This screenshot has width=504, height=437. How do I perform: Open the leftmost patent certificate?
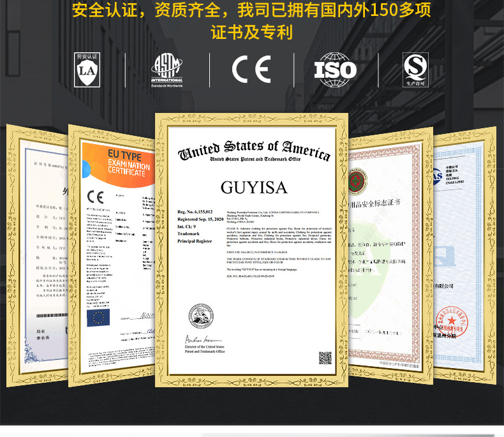(37, 255)
